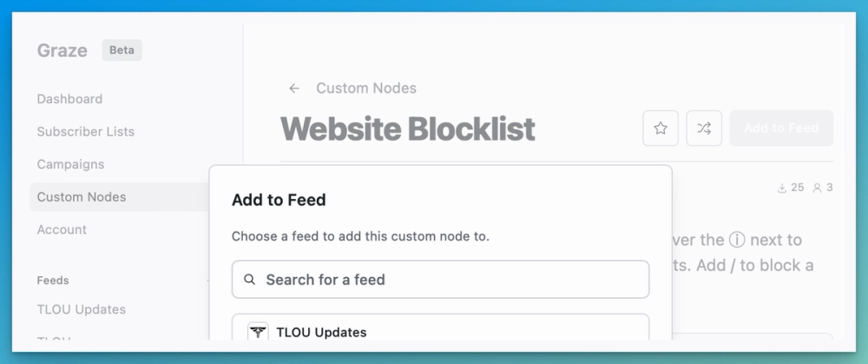
Task: Click the shuffle arrows icon button
Action: 704,129
